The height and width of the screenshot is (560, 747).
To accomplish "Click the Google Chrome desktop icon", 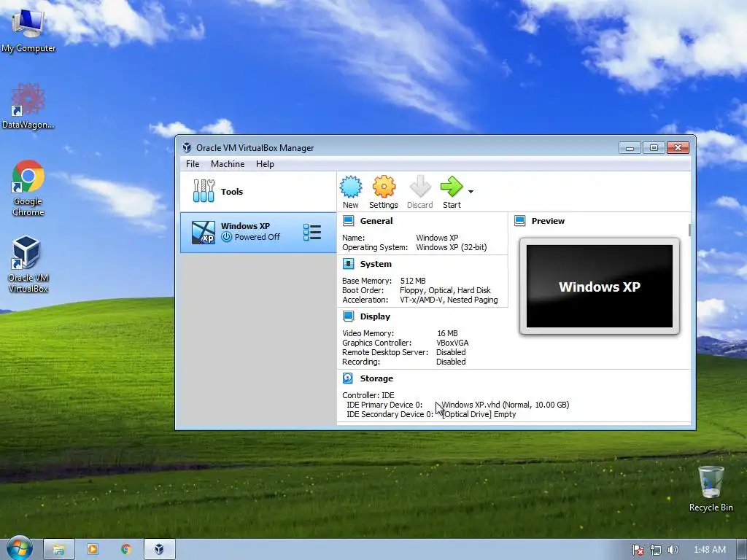I will point(28,189).
